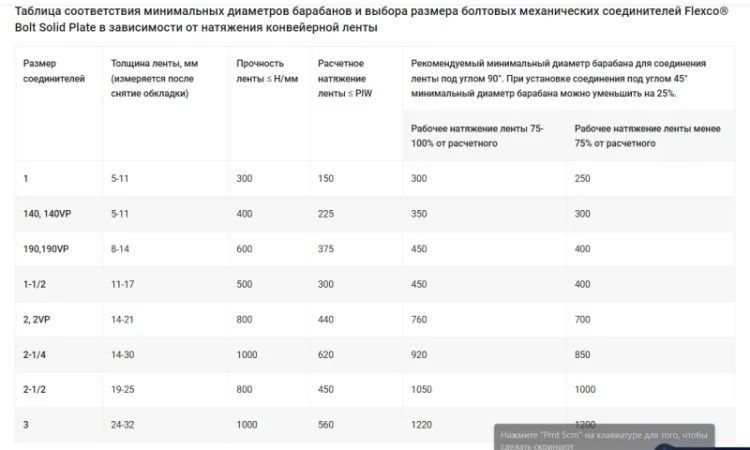The width and height of the screenshot is (750, 450).
Task: Click the 'Расчетное натяжение ленты ≤ PIW' header
Action: (345, 78)
